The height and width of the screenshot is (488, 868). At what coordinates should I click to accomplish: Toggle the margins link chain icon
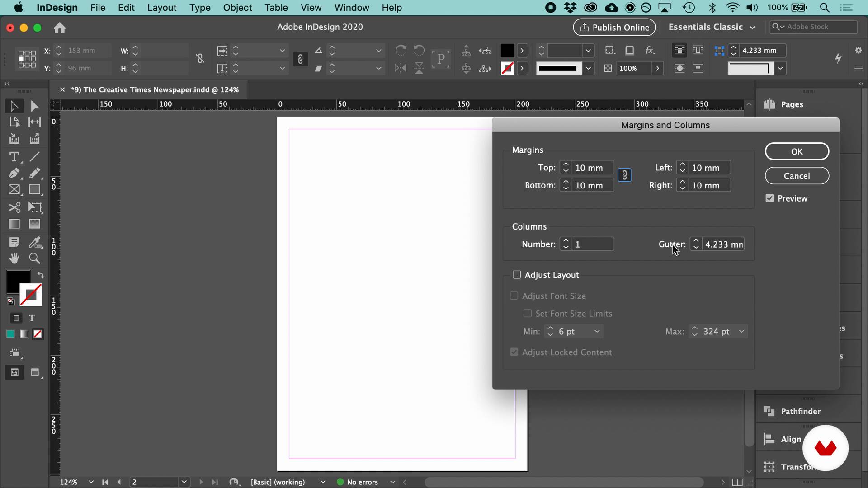click(x=624, y=175)
